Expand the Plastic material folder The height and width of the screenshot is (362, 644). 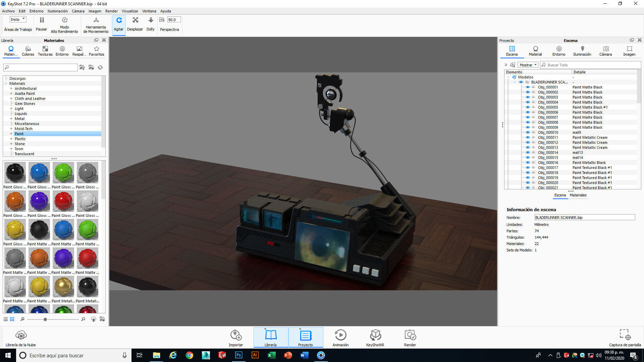click(11, 139)
